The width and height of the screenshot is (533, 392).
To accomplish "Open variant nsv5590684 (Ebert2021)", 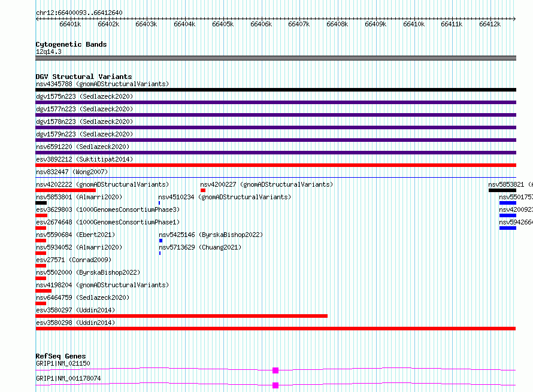I will pos(75,235).
